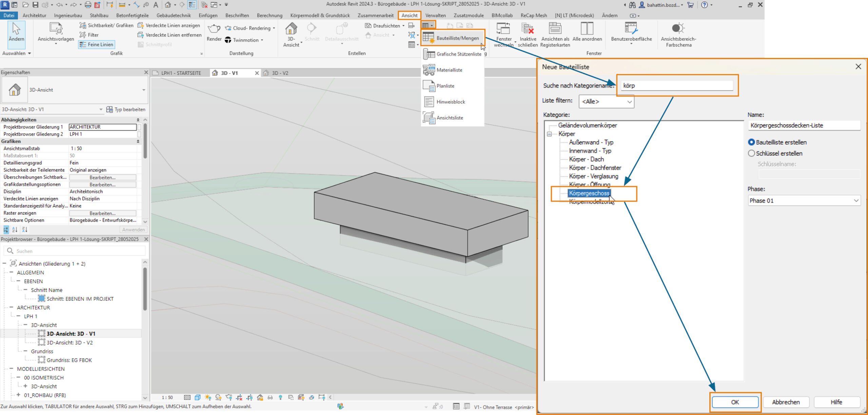
Task: Toggle category sorting icon in Eigenschaften panel
Action: click(x=6, y=230)
